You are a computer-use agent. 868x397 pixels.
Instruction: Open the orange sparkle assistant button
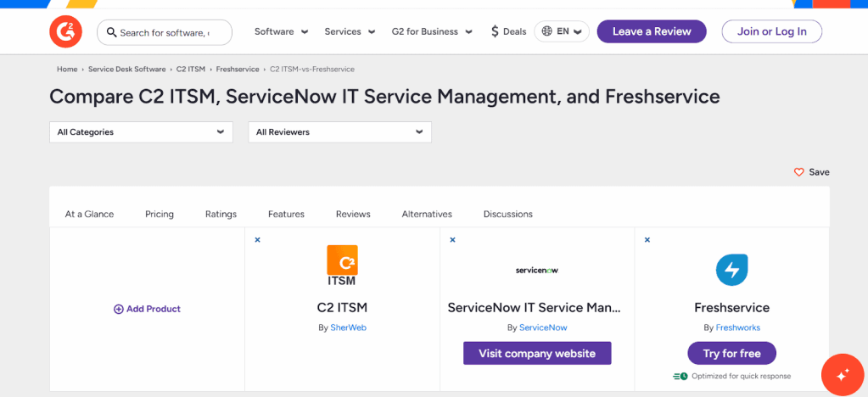[842, 374]
